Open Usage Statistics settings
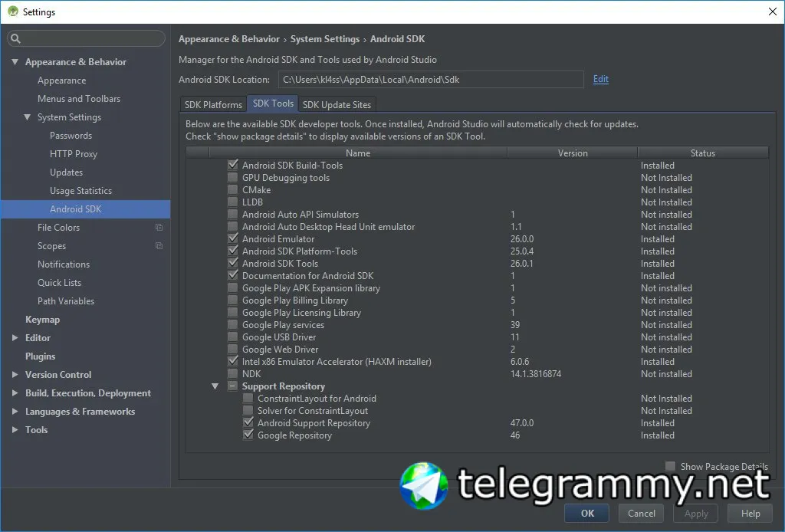 click(80, 191)
